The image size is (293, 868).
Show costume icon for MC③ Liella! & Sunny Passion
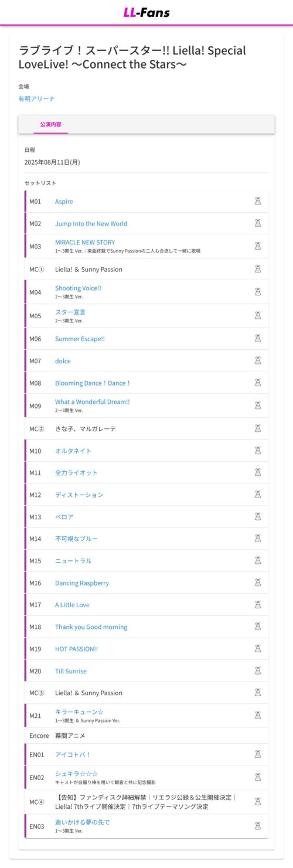(x=257, y=692)
